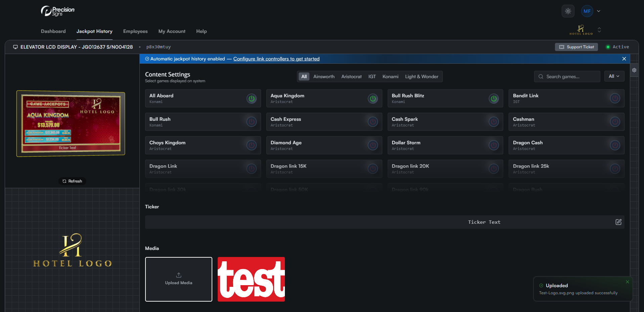Disable the All Aboard game power toggle

point(251,99)
